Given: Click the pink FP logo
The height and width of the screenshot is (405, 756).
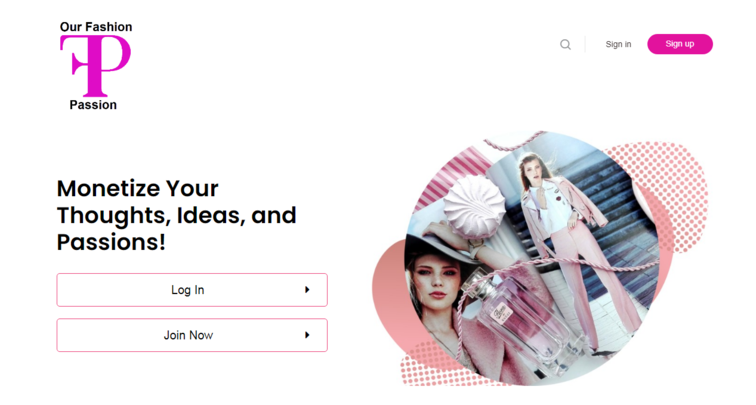Looking at the screenshot, I should (95, 66).
